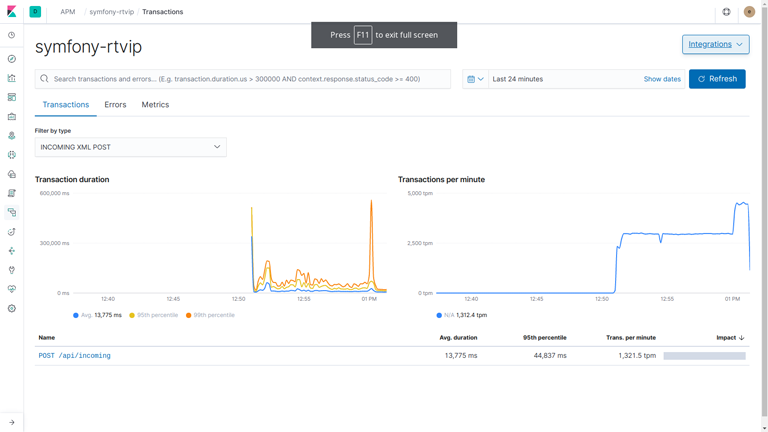
Task: Click the Last 24 minutes time range
Action: [518, 79]
